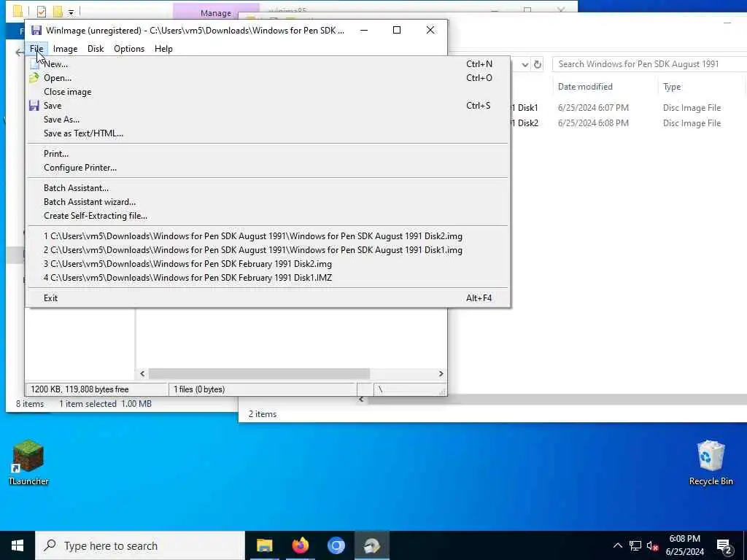
Task: Sort by Date modified column header
Action: tap(585, 87)
